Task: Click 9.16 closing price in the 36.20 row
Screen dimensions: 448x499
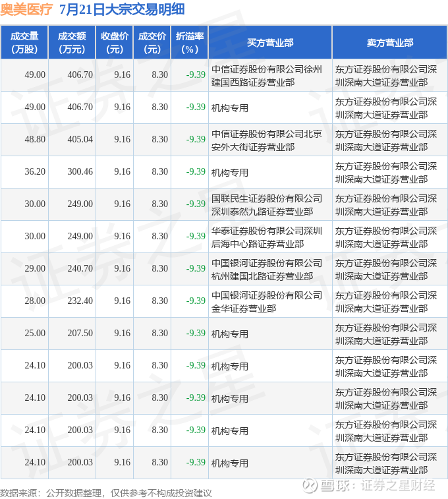Action: coord(123,171)
